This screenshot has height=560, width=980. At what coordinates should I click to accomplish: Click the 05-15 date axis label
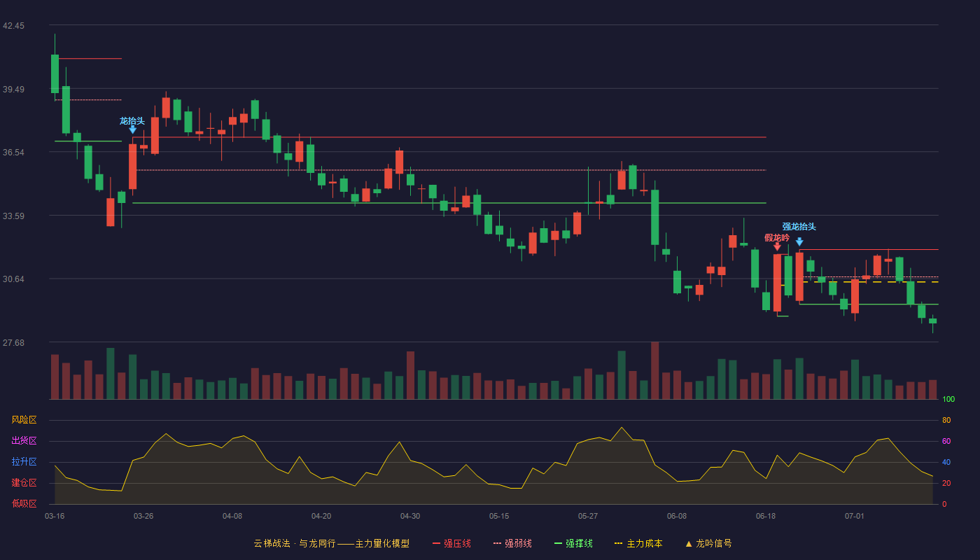pyautogui.click(x=499, y=516)
